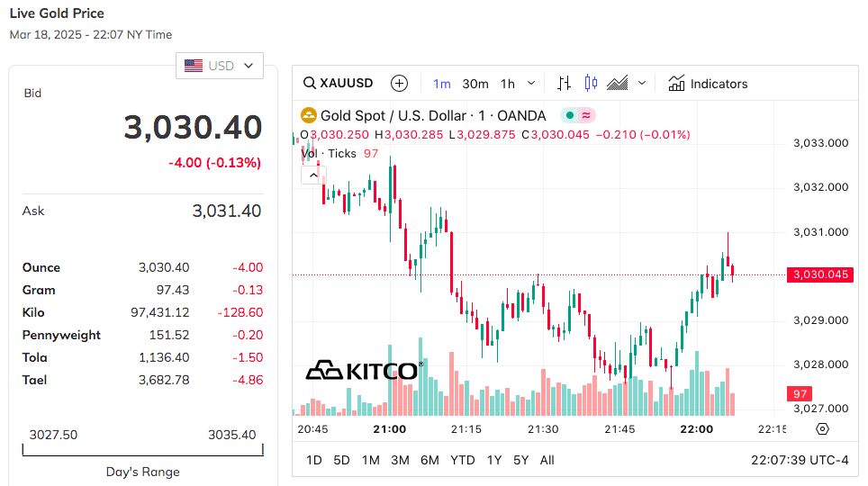Image resolution: width=868 pixels, height=486 pixels.
Task: Select the bars chart style icon
Action: [564, 84]
